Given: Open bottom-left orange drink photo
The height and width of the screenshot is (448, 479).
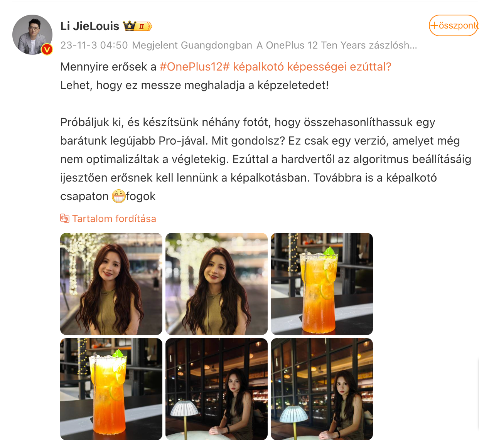Looking at the screenshot, I should [111, 389].
